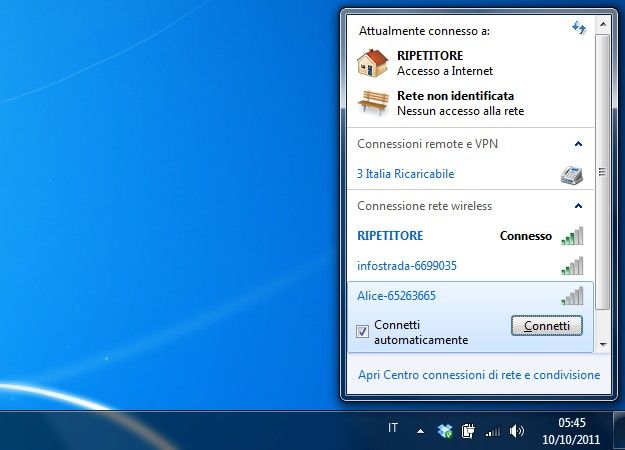Screen dimensions: 625x450
Task: Click the scrollbar up arrow
Action: click(x=603, y=25)
